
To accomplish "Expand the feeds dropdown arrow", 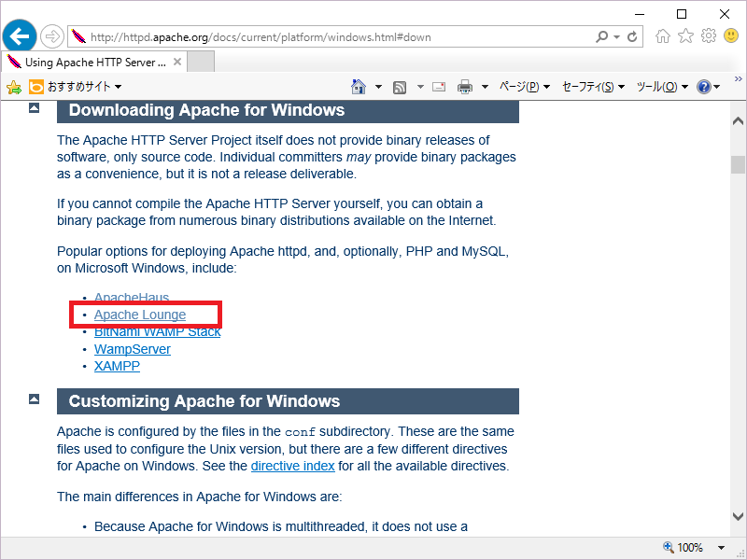I will tap(420, 87).
